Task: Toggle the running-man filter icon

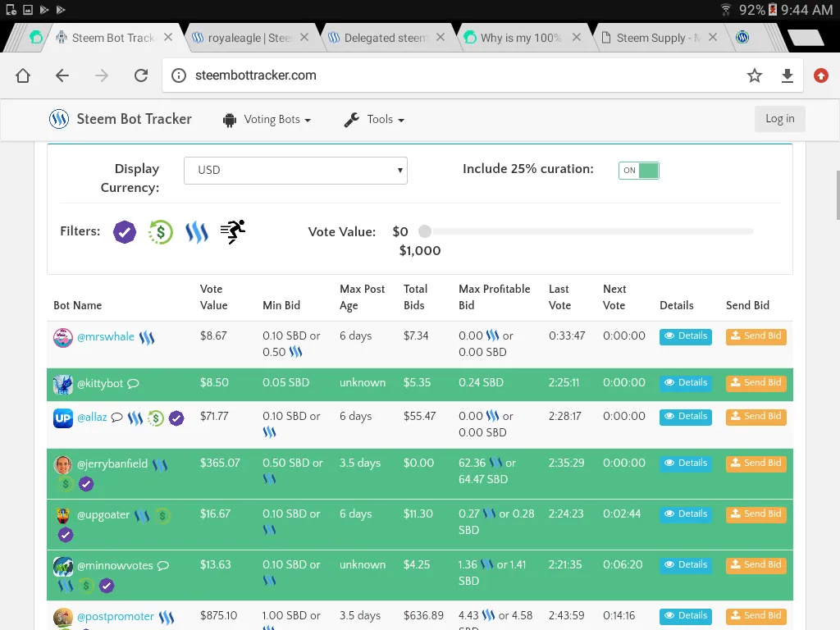Action: 232,232
